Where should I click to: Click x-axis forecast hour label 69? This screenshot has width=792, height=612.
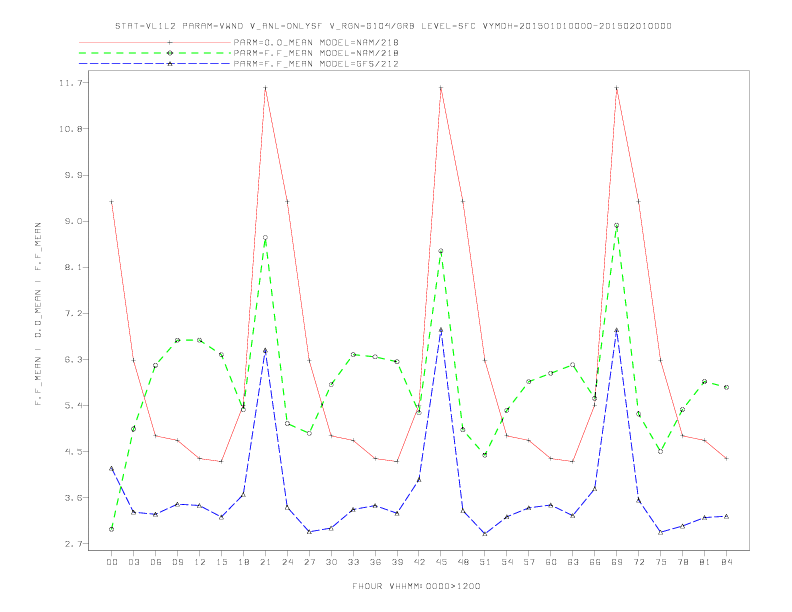point(617,562)
